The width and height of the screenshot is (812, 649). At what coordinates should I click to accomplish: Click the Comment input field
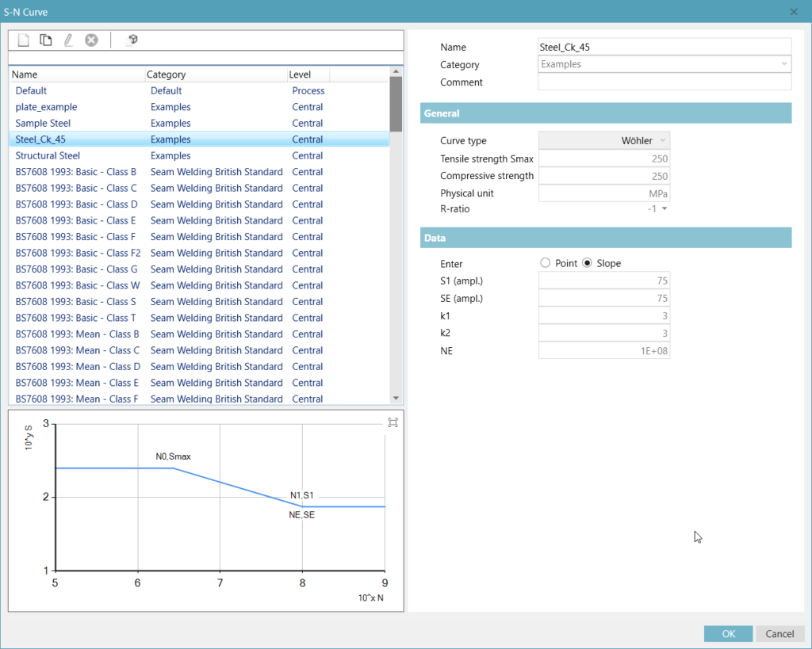(665, 82)
